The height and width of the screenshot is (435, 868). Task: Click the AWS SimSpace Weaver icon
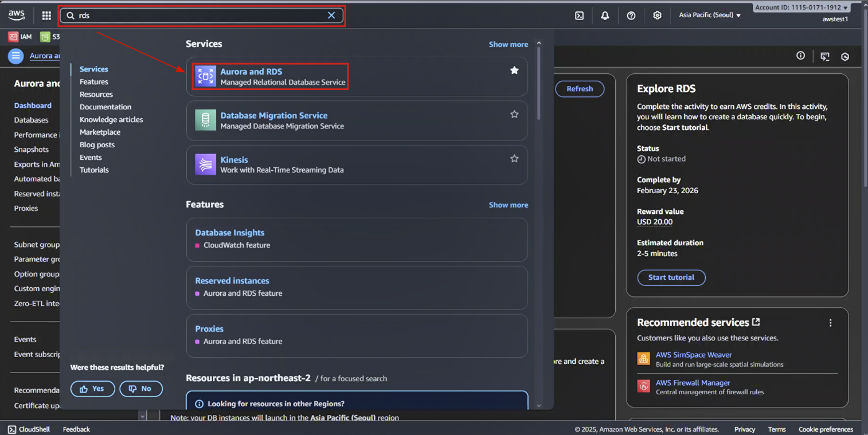[644, 359]
